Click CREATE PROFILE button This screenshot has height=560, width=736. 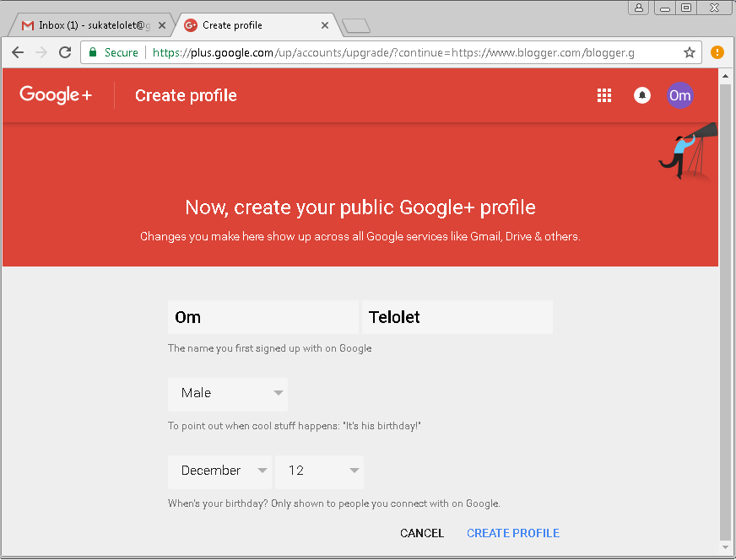(513, 533)
